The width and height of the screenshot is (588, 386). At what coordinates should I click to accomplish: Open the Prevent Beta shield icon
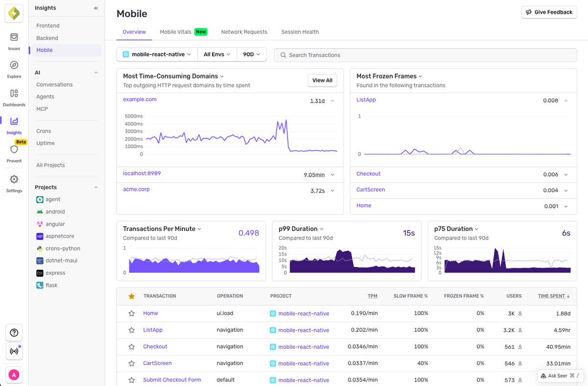pos(14,152)
